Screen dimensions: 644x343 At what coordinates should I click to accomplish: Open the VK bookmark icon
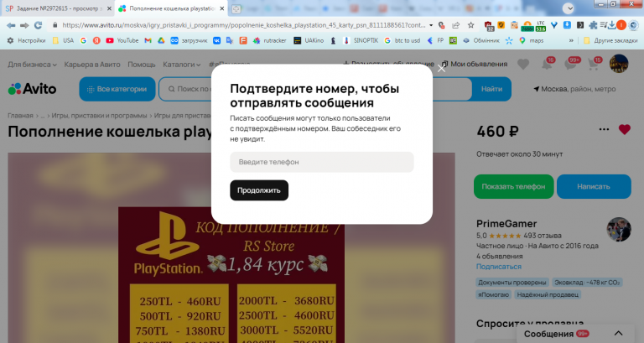[216, 40]
